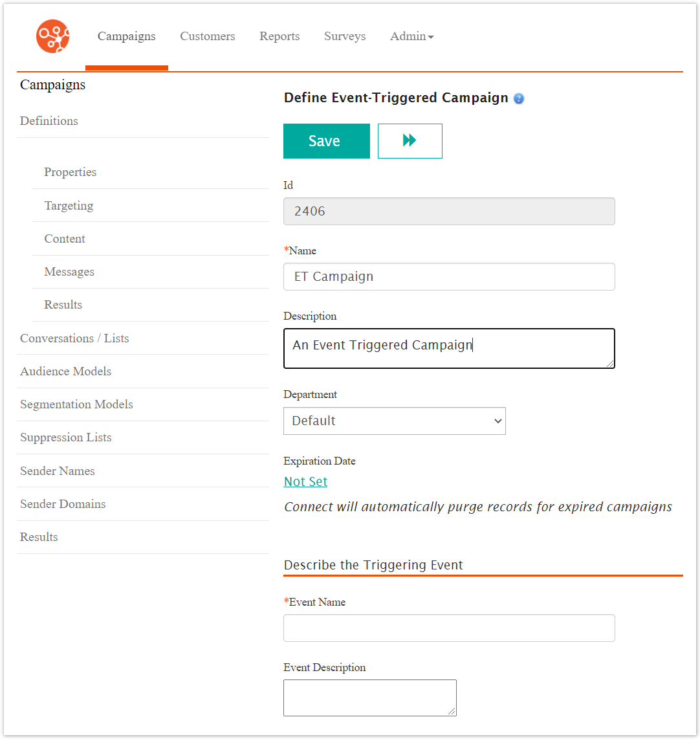Screen dimensions: 700x739
Task: Open the Department dropdown
Action: click(x=394, y=421)
